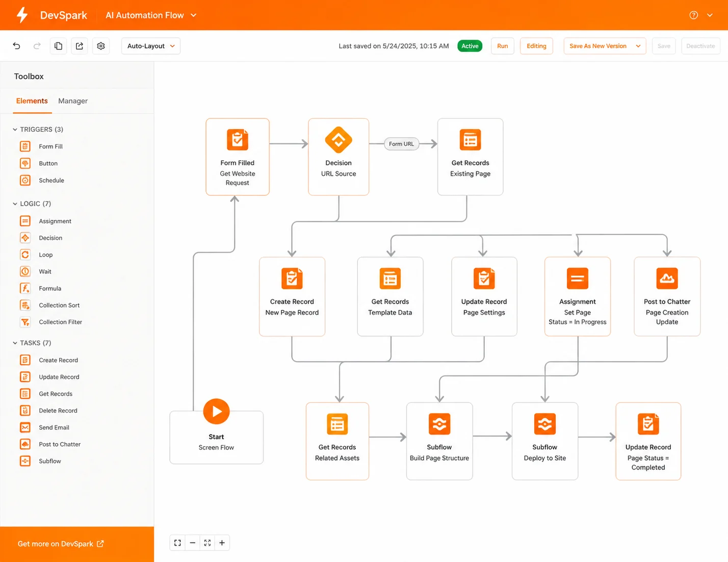Click the fit-to-screen zoom icon
Viewport: 728px width, 562px height.
pyautogui.click(x=177, y=543)
